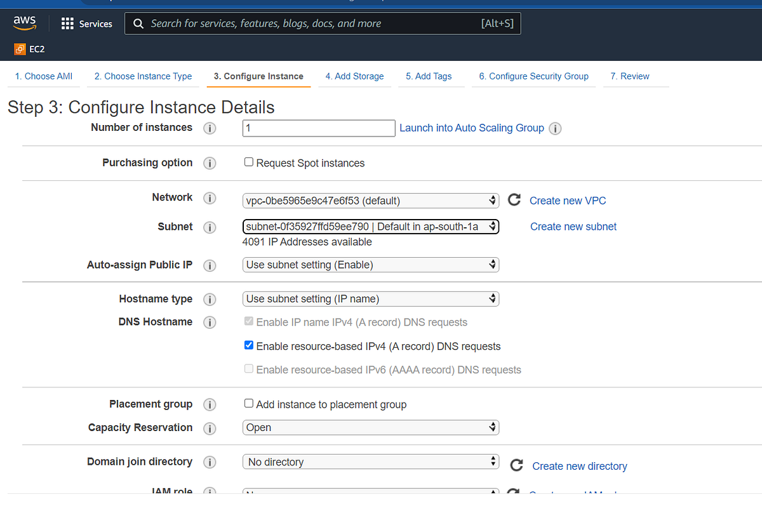The image size is (762, 532).
Task: Click the Launch into Auto Scaling Group info icon
Action: [555, 128]
